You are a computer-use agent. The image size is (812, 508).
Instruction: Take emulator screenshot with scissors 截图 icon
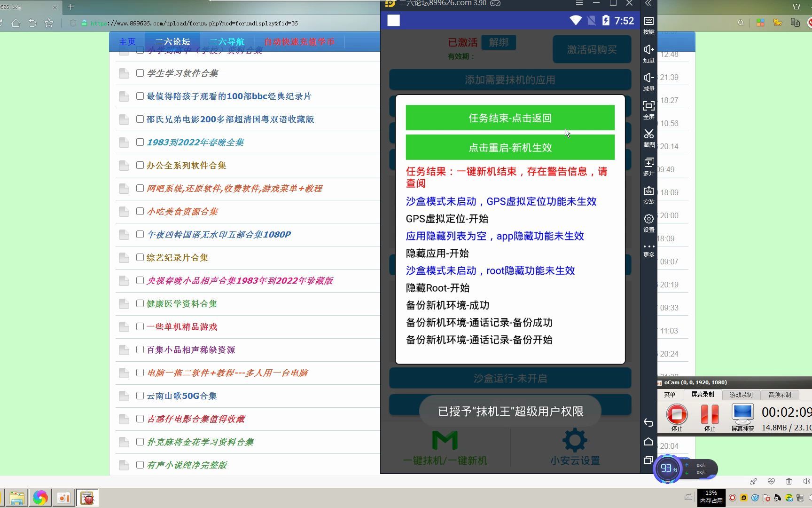[648, 138]
